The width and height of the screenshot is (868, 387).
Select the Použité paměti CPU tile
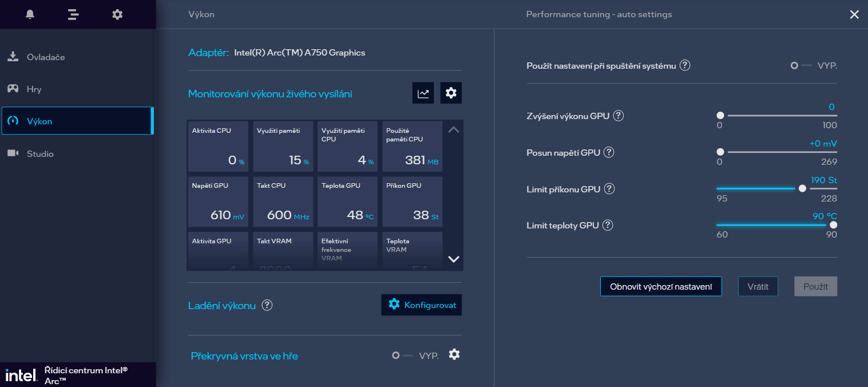tap(413, 146)
